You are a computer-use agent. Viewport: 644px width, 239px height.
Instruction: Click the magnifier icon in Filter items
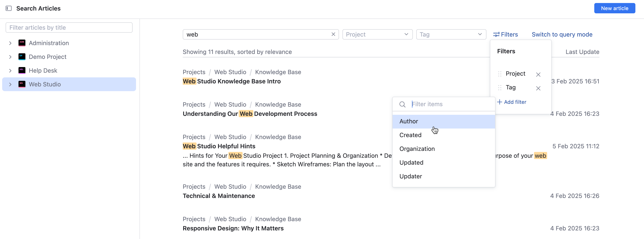point(402,104)
